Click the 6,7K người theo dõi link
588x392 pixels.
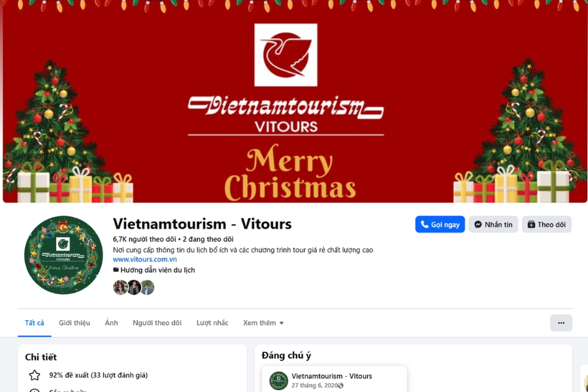[144, 239]
